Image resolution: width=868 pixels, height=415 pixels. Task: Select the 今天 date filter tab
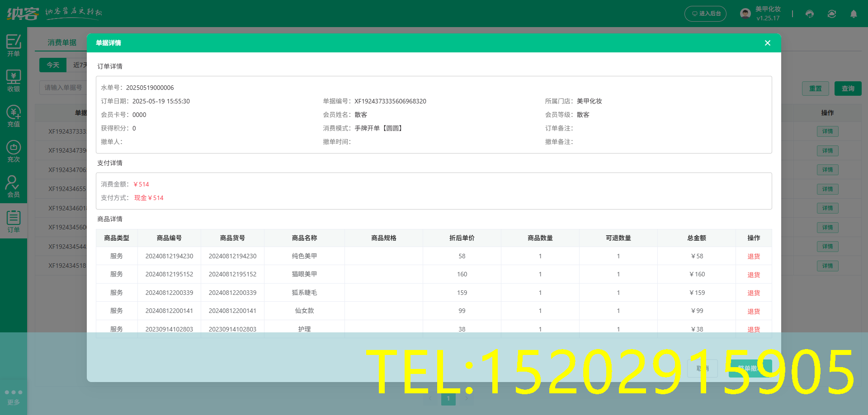click(x=53, y=65)
